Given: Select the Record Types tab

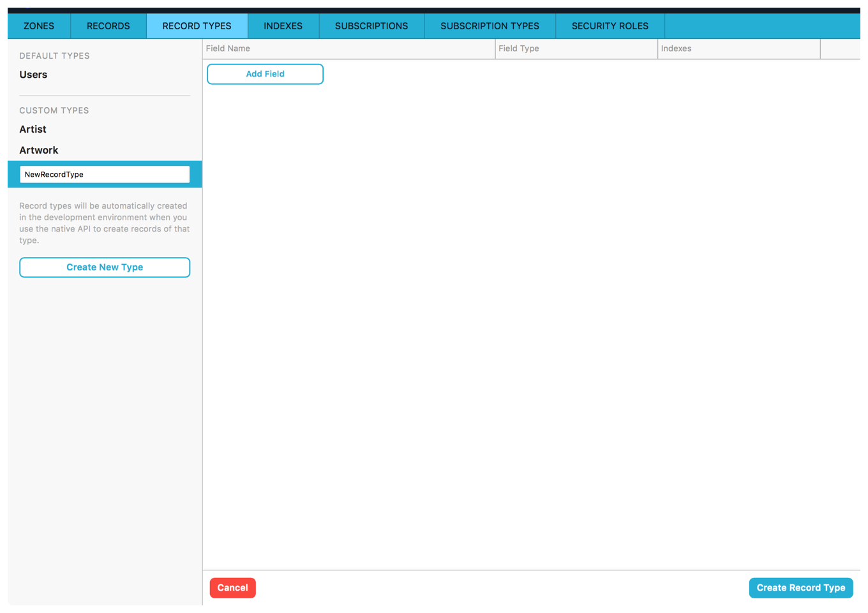Looking at the screenshot, I should pyautogui.click(x=197, y=26).
